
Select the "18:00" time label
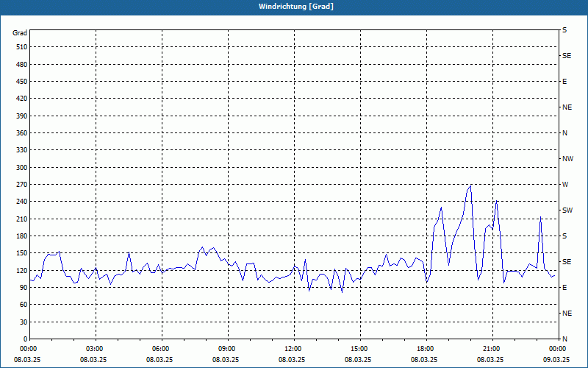coord(426,349)
